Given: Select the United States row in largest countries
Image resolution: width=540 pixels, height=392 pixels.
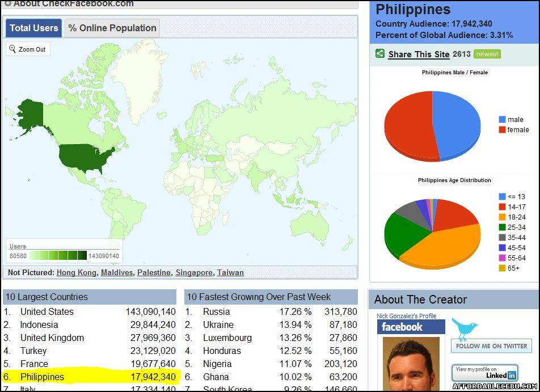Looking at the screenshot, I should [x=90, y=312].
